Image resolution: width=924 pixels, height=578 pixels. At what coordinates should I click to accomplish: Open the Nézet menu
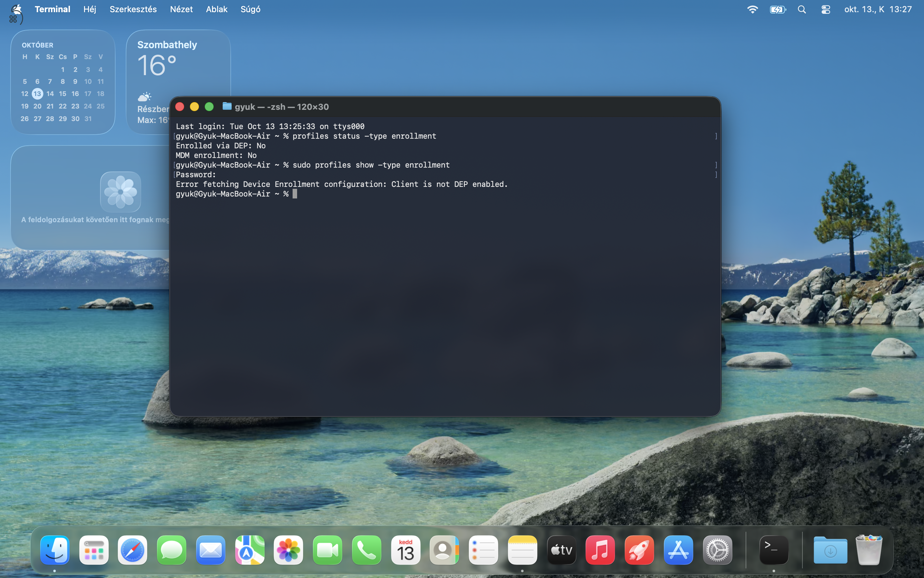(x=181, y=9)
